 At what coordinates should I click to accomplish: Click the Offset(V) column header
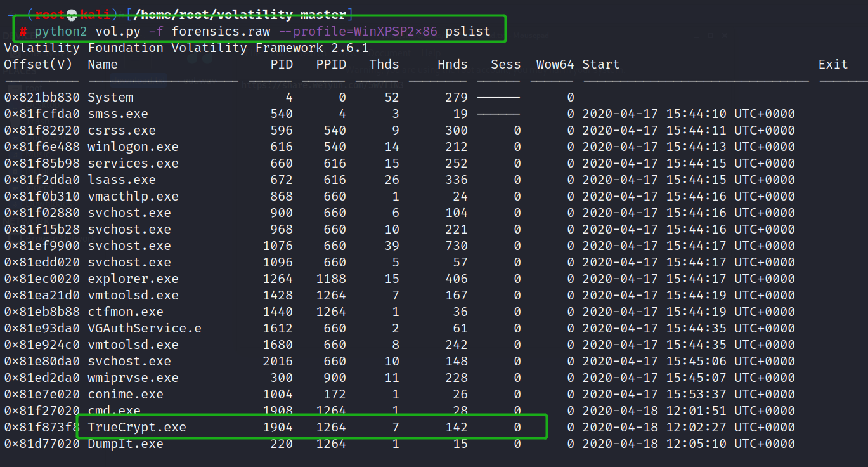(38, 65)
